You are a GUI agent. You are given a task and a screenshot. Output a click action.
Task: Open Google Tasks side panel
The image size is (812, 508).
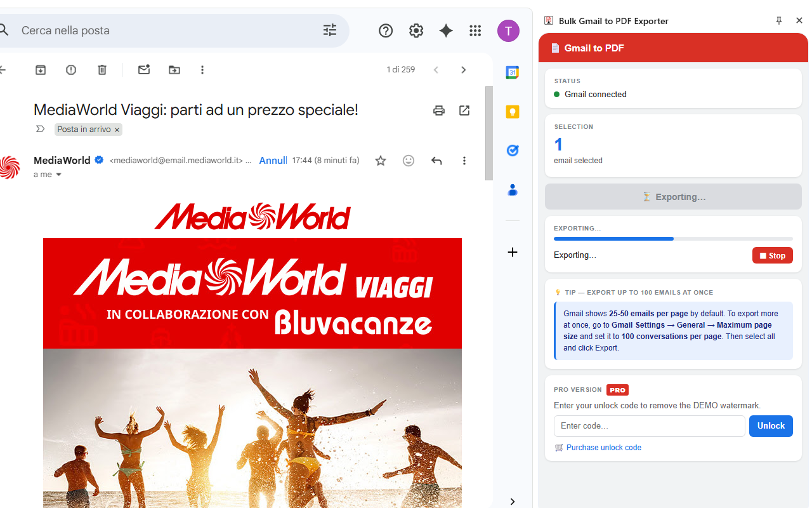pyautogui.click(x=513, y=150)
